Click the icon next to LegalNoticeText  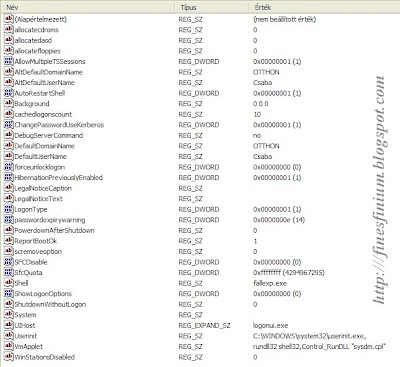(8, 198)
